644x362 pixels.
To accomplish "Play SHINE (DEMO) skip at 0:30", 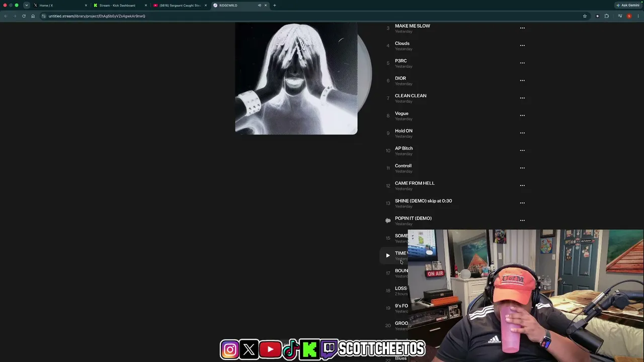I will point(424,201).
